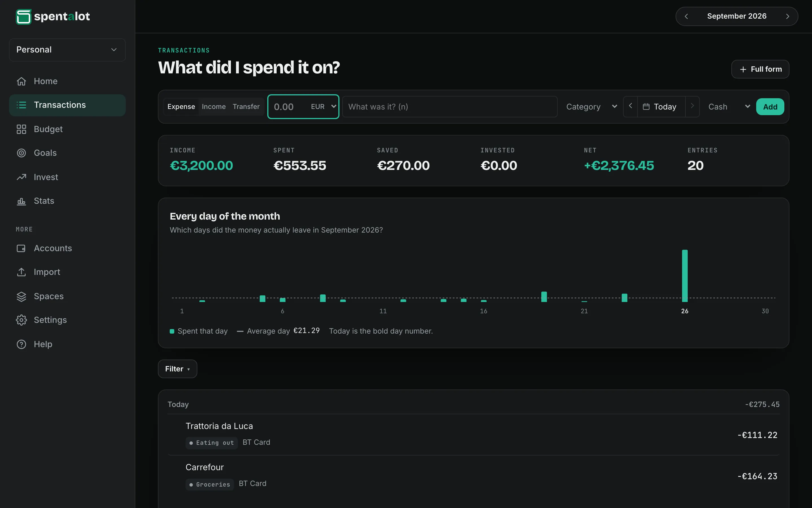Click the Stats bar chart icon

point(21,201)
